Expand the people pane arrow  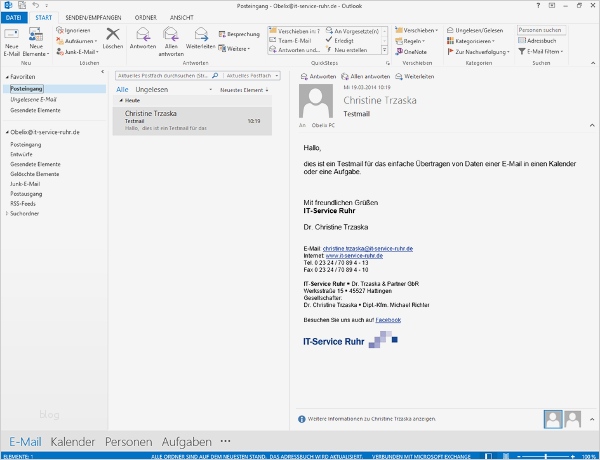[x=592, y=419]
